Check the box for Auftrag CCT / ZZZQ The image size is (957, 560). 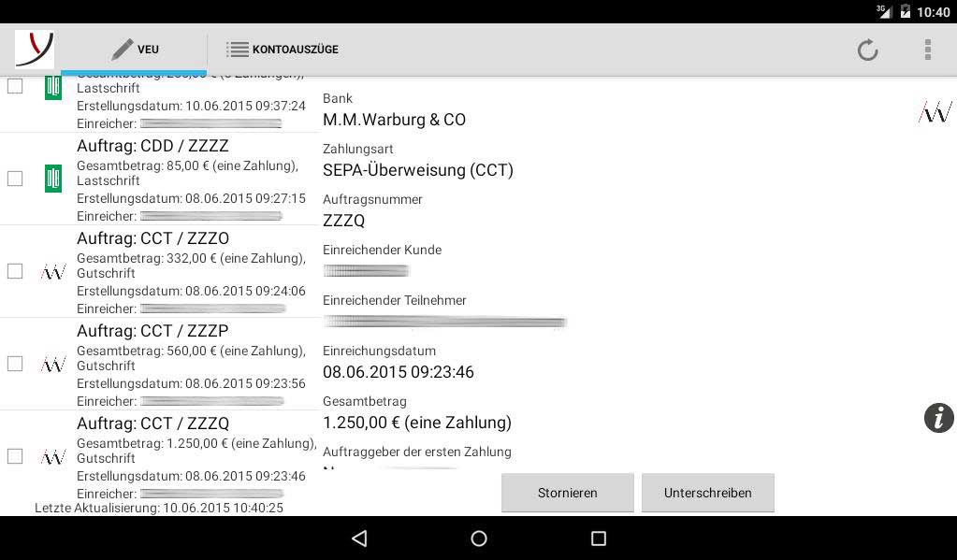(x=15, y=456)
